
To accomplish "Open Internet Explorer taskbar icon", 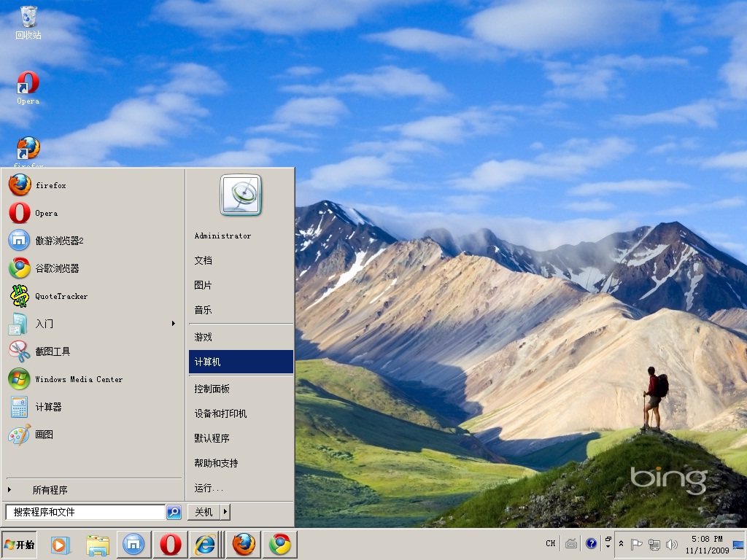I will tap(205, 544).
